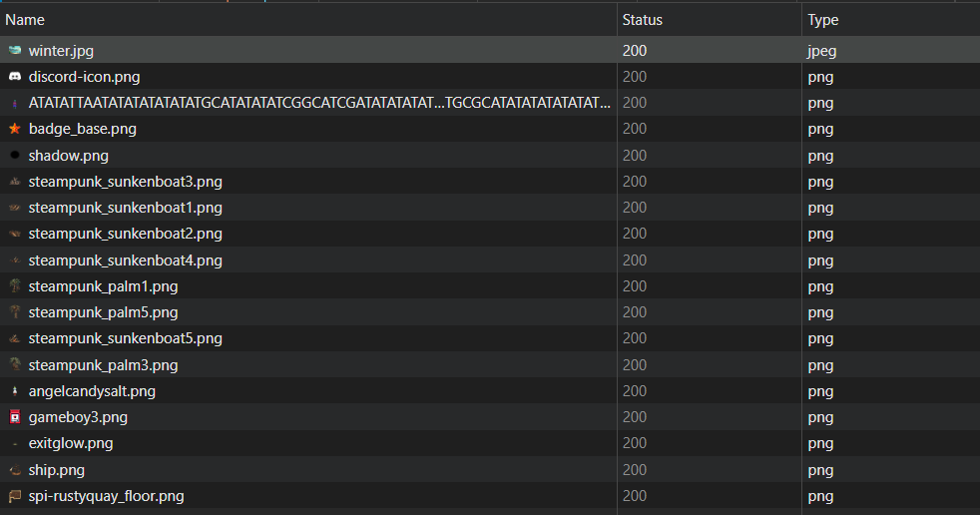Sort requests by Name column header
This screenshot has width=980, height=515.
pos(25,20)
